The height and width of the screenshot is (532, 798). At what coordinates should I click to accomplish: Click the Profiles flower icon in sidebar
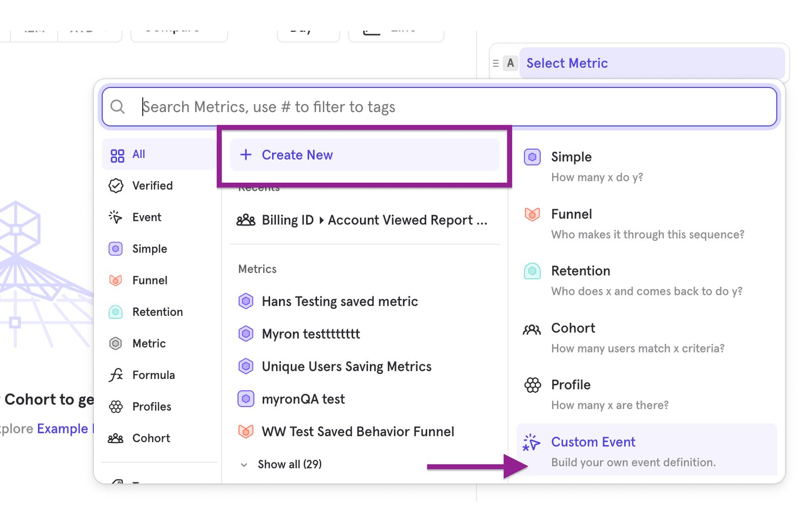point(116,407)
